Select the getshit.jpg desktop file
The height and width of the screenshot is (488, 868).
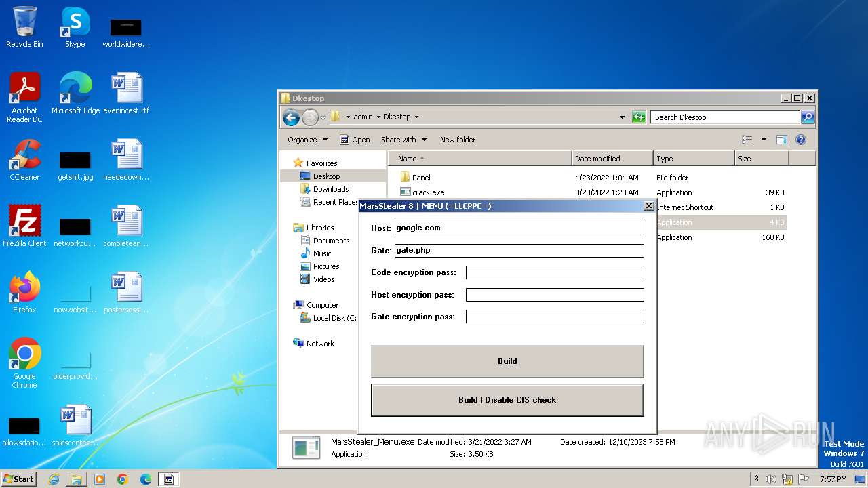pos(75,166)
